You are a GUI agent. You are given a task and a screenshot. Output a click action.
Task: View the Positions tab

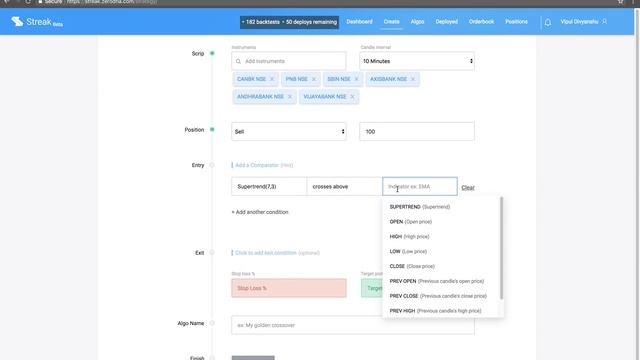point(516,22)
